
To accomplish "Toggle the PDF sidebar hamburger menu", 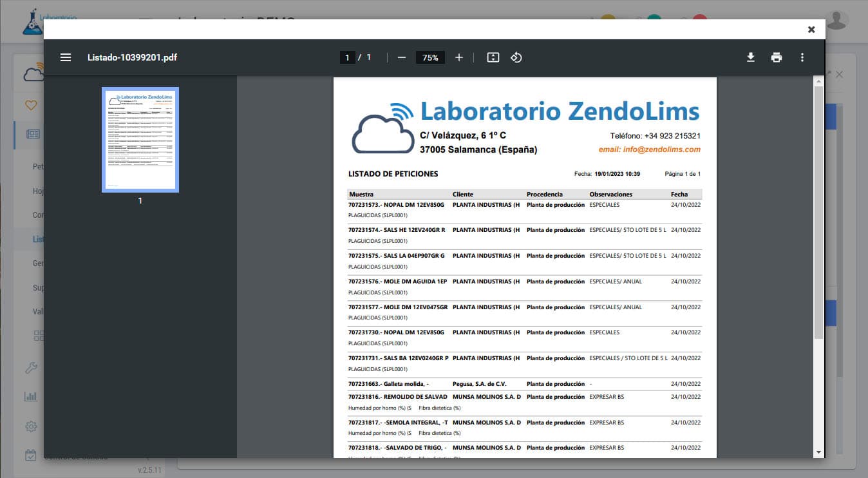I will 66,57.
